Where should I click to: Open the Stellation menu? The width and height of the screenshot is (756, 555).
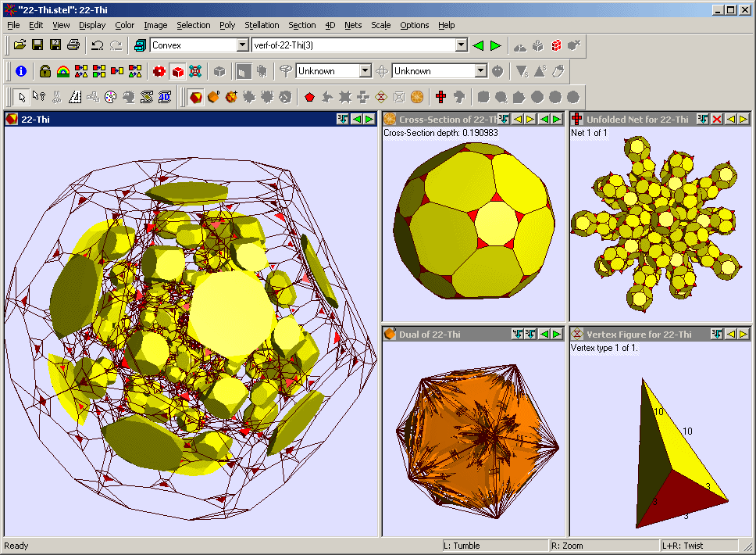coord(261,25)
